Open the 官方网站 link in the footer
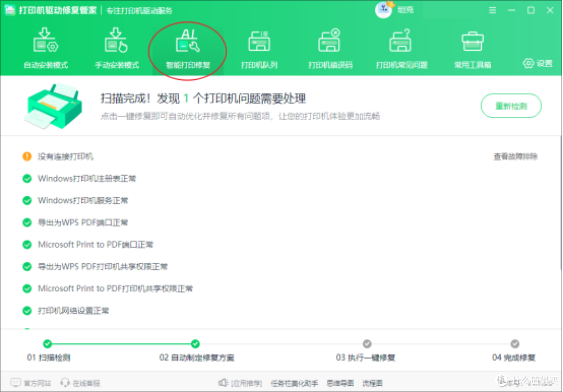This screenshot has height=392, width=563. (x=31, y=383)
